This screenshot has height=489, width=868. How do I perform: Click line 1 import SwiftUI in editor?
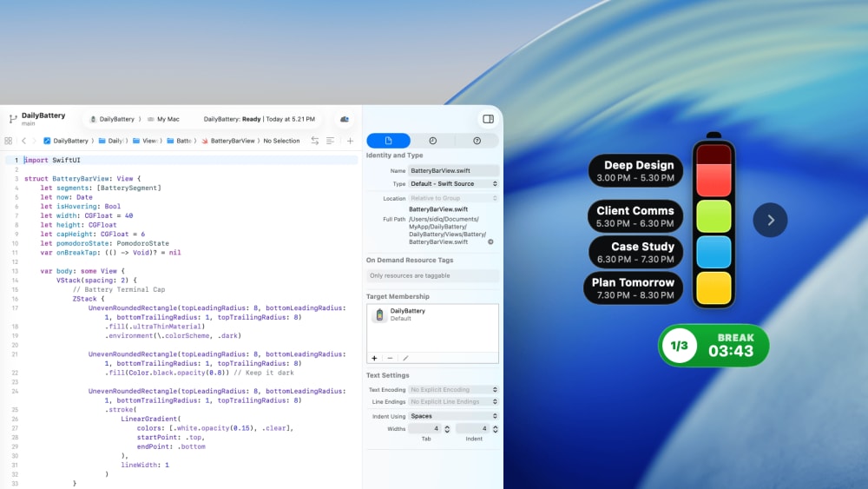pos(52,160)
